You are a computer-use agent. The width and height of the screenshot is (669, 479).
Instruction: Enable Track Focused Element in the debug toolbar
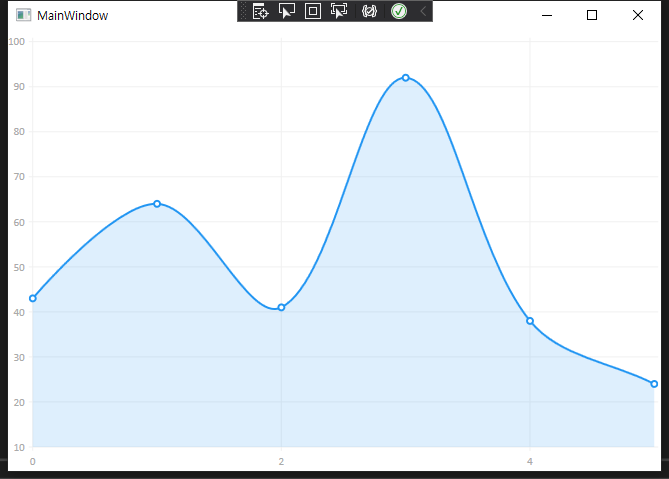click(339, 11)
